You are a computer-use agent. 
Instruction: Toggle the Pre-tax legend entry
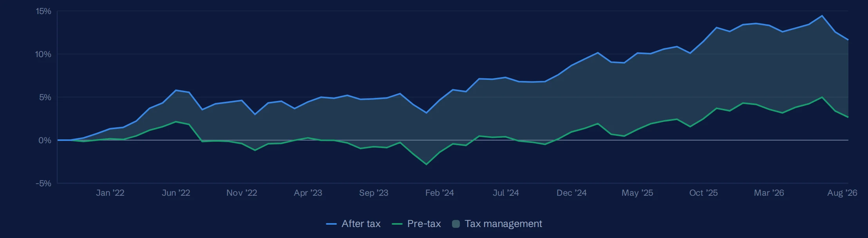[x=416, y=224]
